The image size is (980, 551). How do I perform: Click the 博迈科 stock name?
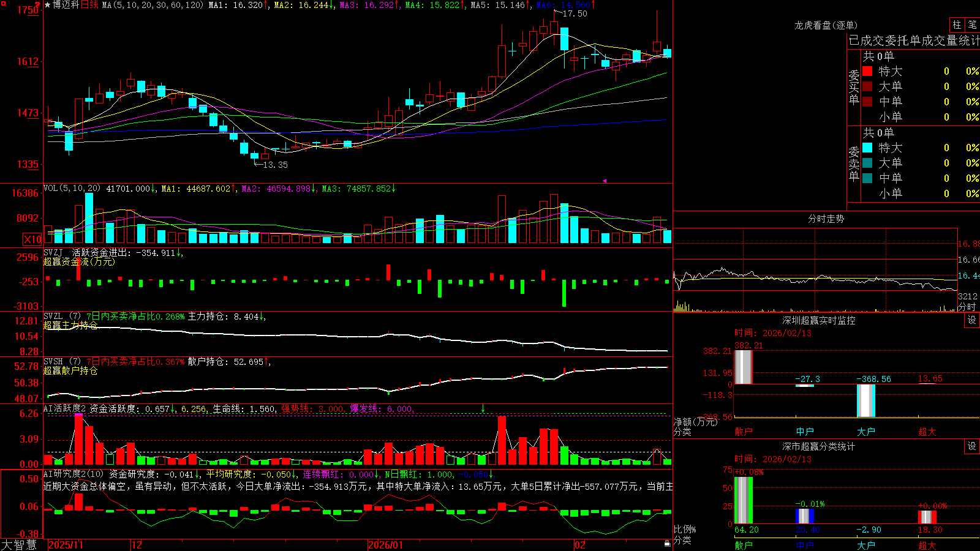[x=66, y=5]
